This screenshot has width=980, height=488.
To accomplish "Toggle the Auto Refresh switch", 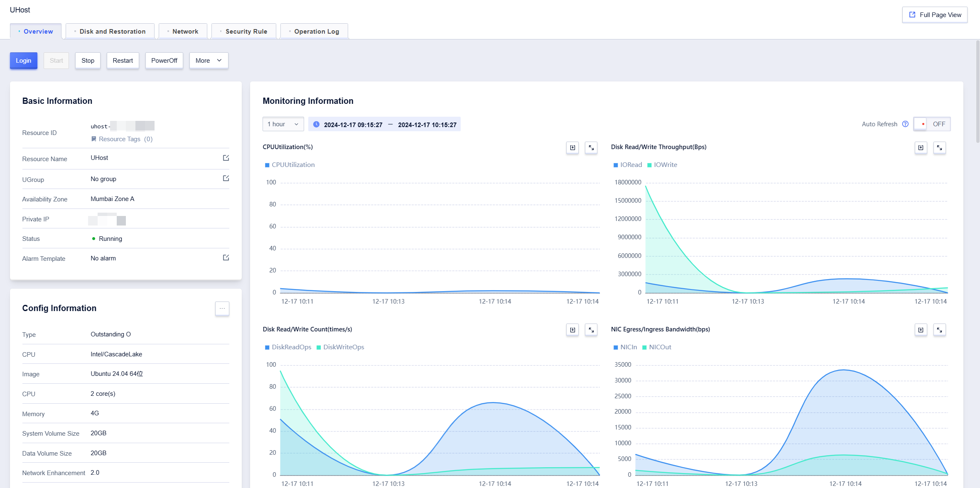I will pyautogui.click(x=932, y=124).
